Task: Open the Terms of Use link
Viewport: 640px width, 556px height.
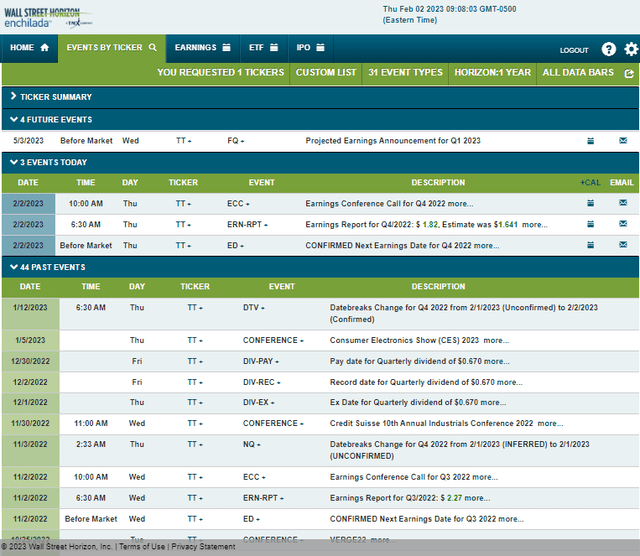Action: pos(142,547)
